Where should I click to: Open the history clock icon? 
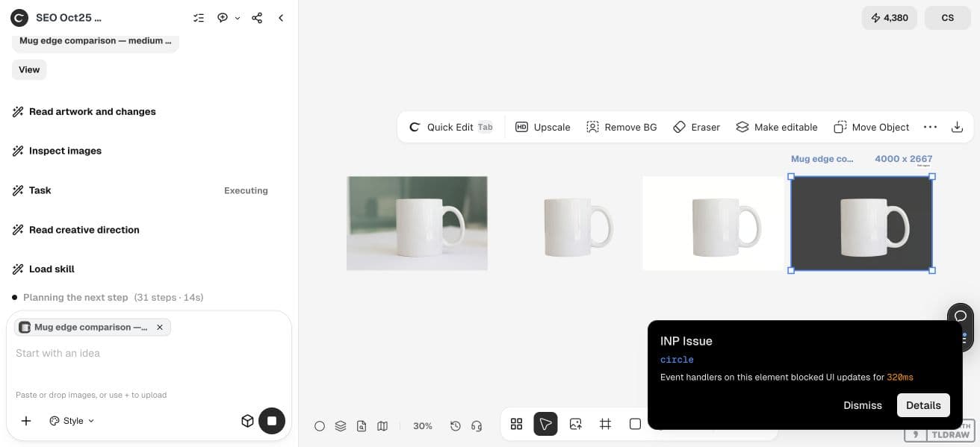(x=456, y=425)
